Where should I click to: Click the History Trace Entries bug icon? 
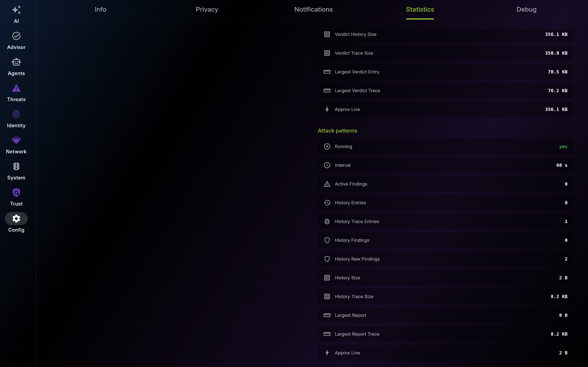tap(327, 221)
